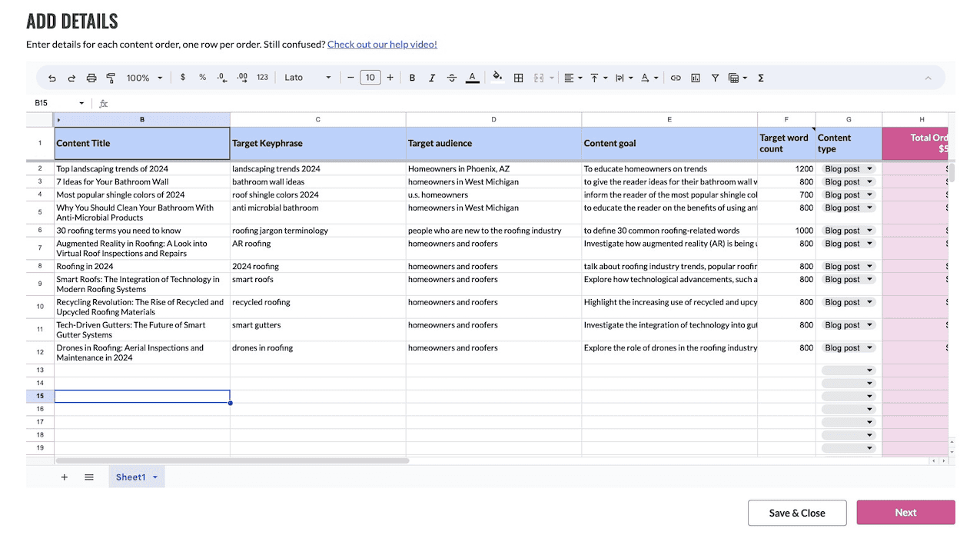Image resolution: width=980 pixels, height=545 pixels.
Task: Collapse the toolbar with the chevron
Action: [928, 78]
